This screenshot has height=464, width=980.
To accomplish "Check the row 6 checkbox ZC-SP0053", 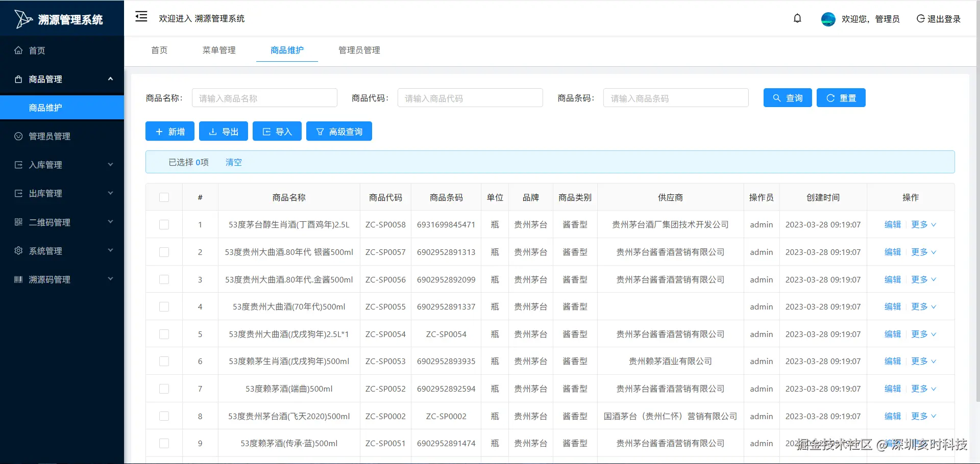I will [x=164, y=361].
